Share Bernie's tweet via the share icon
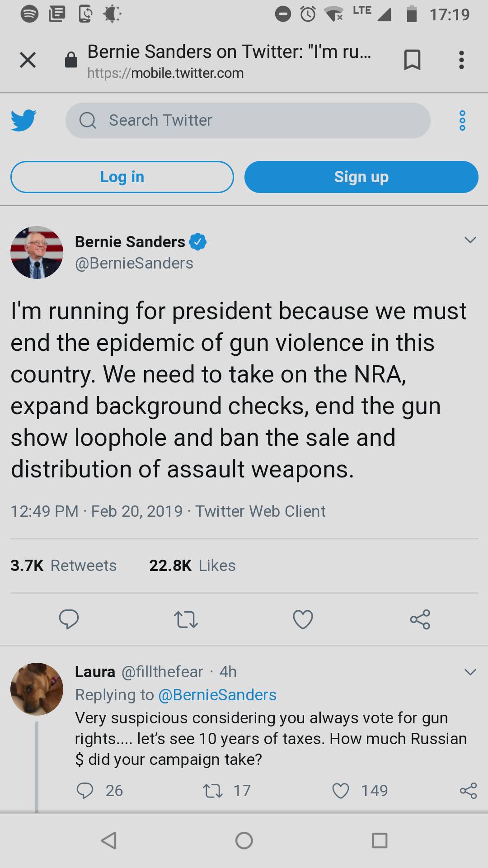The image size is (488, 868). coord(419,619)
